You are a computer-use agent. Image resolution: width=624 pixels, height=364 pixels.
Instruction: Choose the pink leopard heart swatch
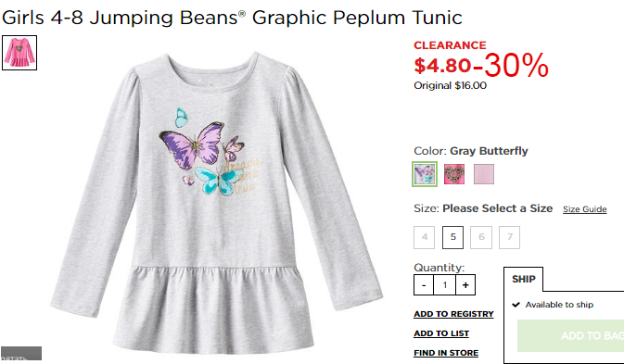454,174
